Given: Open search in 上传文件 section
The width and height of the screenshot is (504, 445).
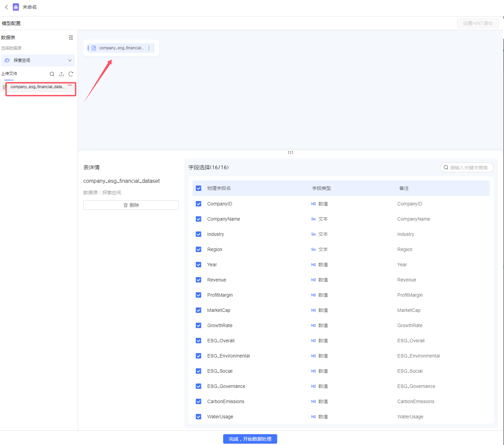Looking at the screenshot, I should click(x=52, y=74).
